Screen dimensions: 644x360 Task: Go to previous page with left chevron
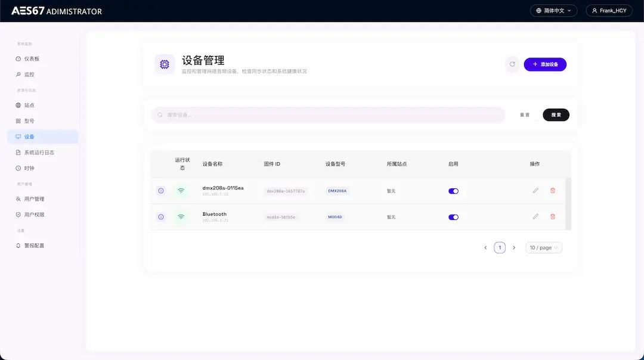tap(485, 247)
